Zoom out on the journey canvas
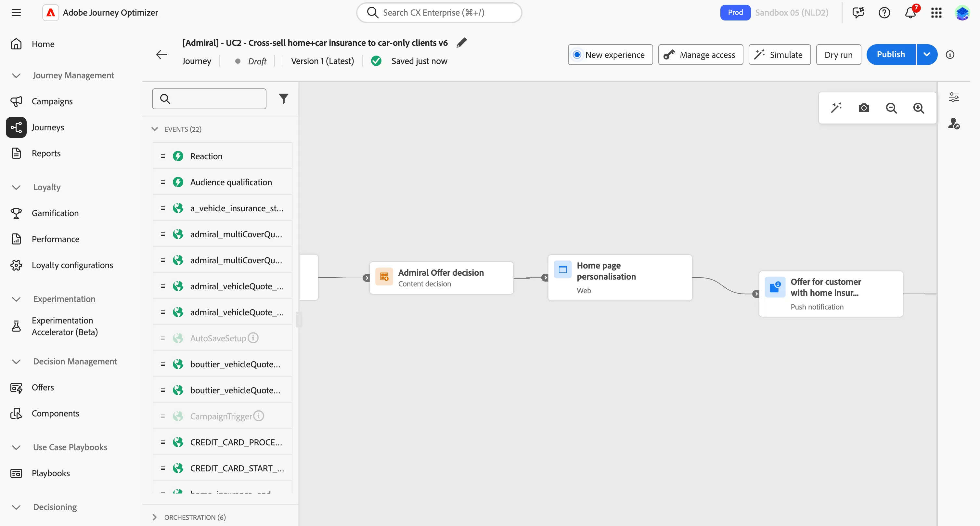 pyautogui.click(x=891, y=108)
